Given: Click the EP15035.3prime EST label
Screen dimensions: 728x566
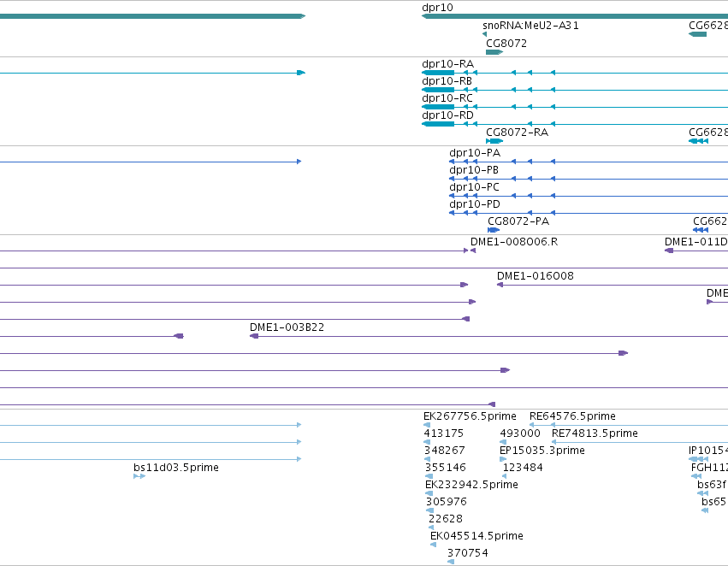Looking at the screenshot, I should (x=542, y=451).
